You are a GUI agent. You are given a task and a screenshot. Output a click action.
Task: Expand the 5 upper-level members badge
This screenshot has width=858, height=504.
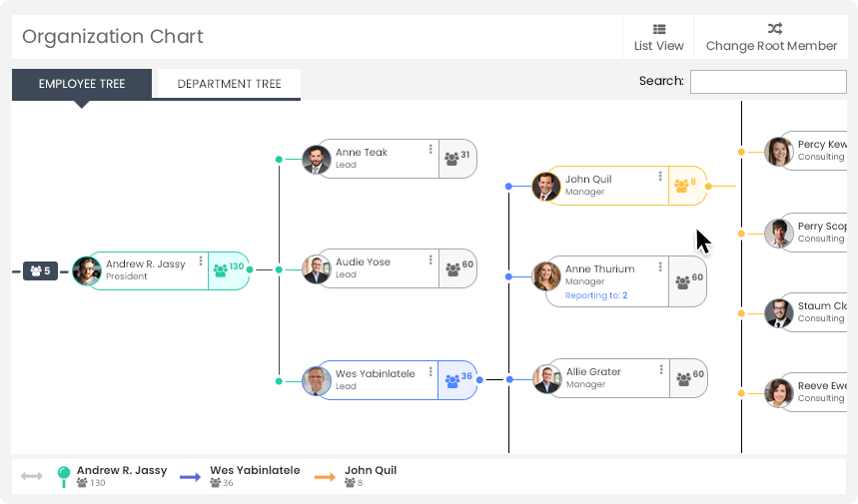tap(41, 270)
